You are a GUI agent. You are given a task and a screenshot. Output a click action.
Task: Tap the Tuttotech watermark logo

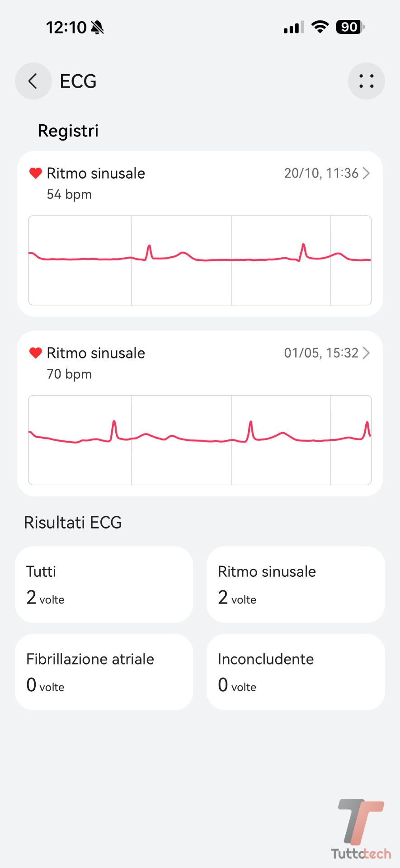click(361, 829)
